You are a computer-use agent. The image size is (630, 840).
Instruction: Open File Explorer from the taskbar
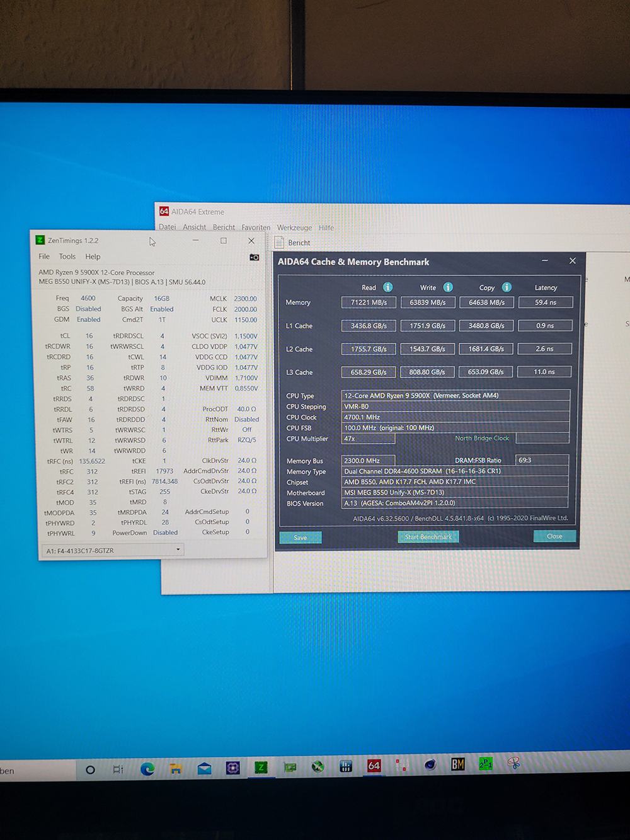176,769
